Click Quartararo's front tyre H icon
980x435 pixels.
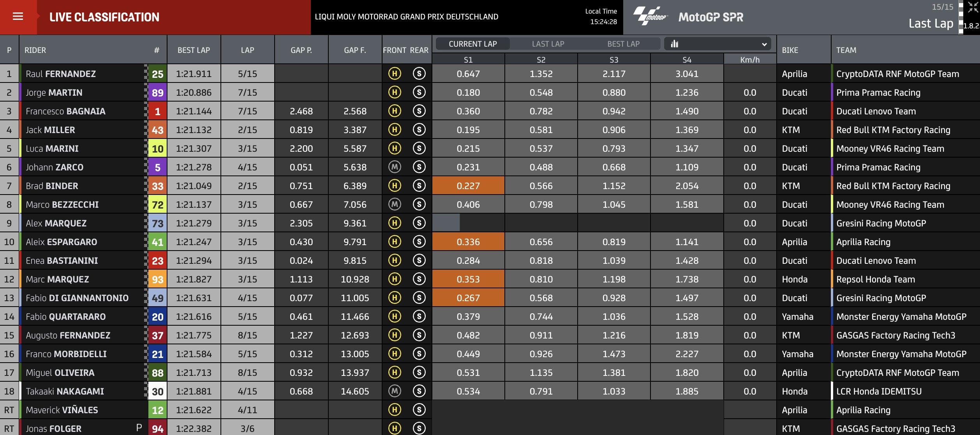[395, 316]
